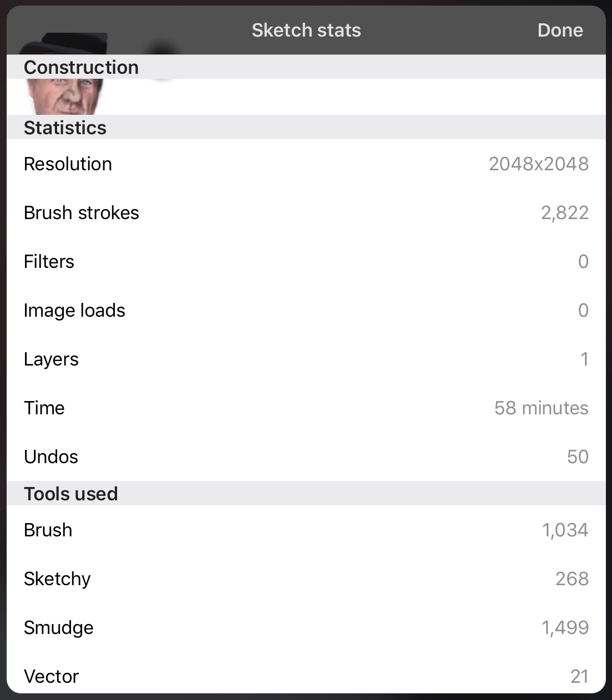Select the Sketchy tool row
Screen dimensions: 612x700
(x=306, y=579)
